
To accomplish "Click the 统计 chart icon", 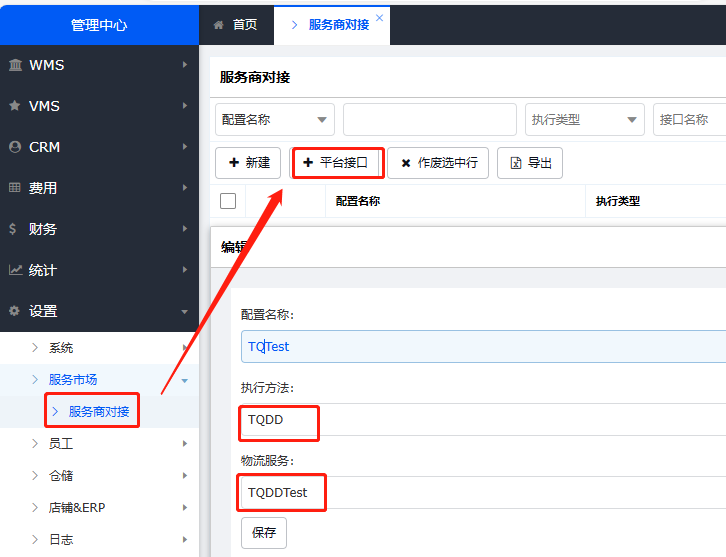I will point(15,269).
